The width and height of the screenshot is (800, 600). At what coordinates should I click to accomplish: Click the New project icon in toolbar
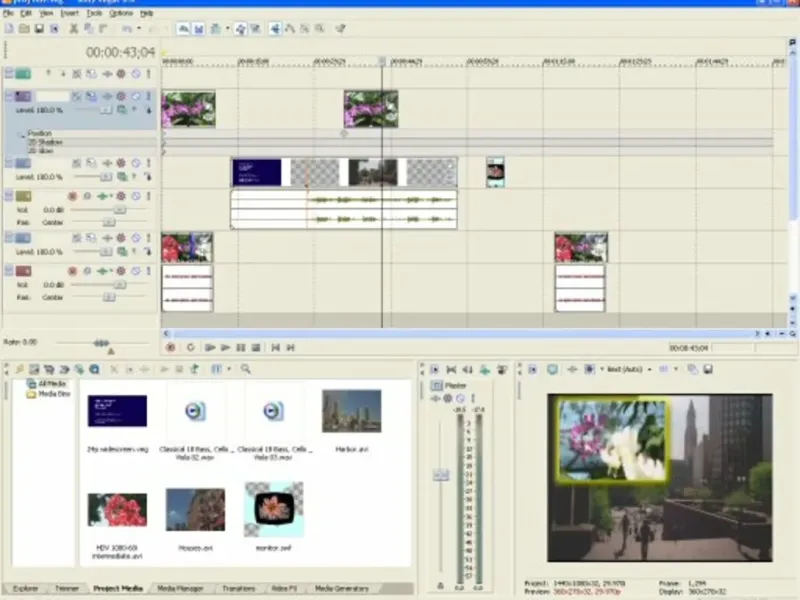[9, 29]
